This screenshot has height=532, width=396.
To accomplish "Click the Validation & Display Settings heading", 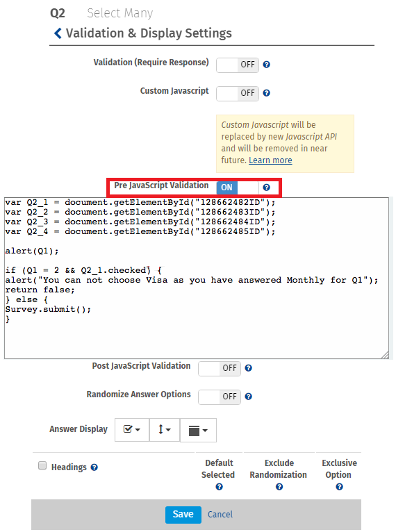I will [149, 33].
